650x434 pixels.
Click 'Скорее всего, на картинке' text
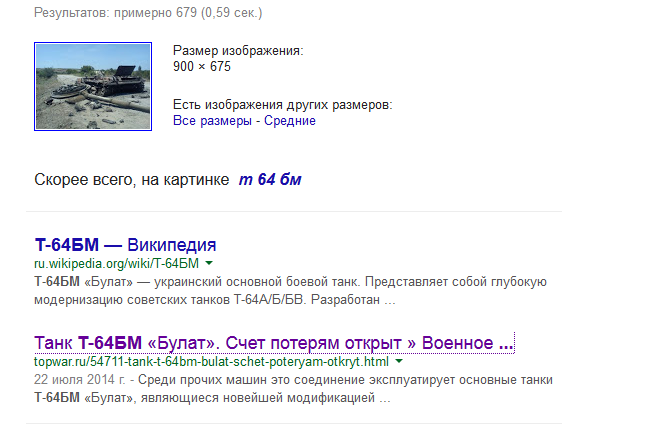(x=132, y=179)
